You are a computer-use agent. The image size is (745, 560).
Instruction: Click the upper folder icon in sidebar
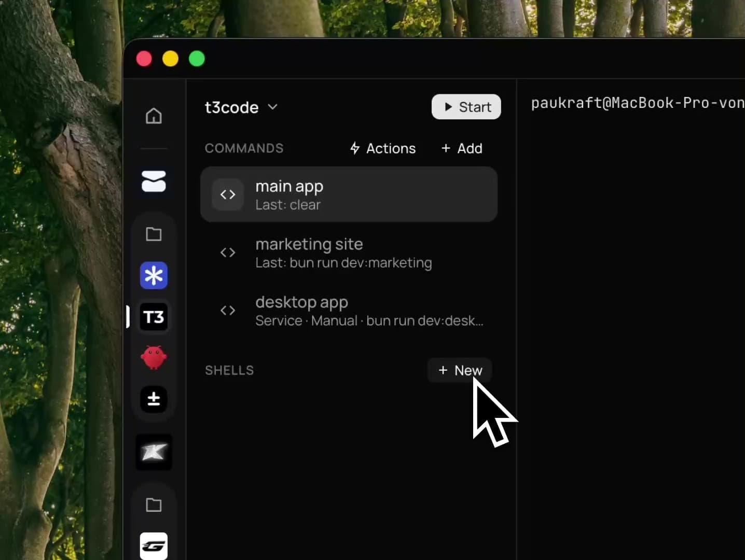(154, 234)
